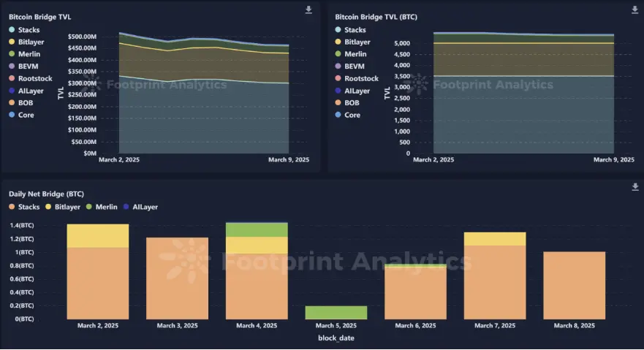Select the yellow Bitlayer segment on March 7 bar
The height and width of the screenshot is (350, 644).
pyautogui.click(x=495, y=239)
